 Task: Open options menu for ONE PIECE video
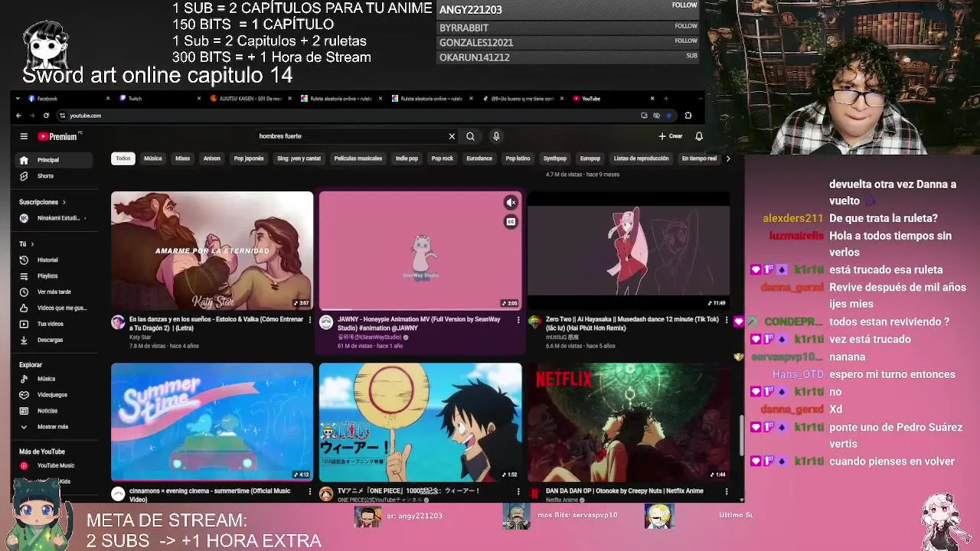tap(518, 491)
